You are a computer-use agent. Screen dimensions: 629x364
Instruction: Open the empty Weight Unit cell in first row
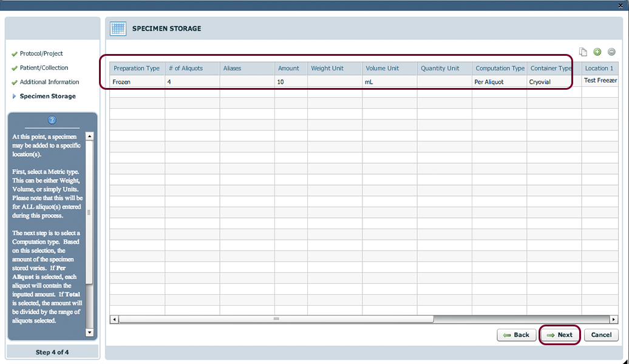(x=335, y=82)
